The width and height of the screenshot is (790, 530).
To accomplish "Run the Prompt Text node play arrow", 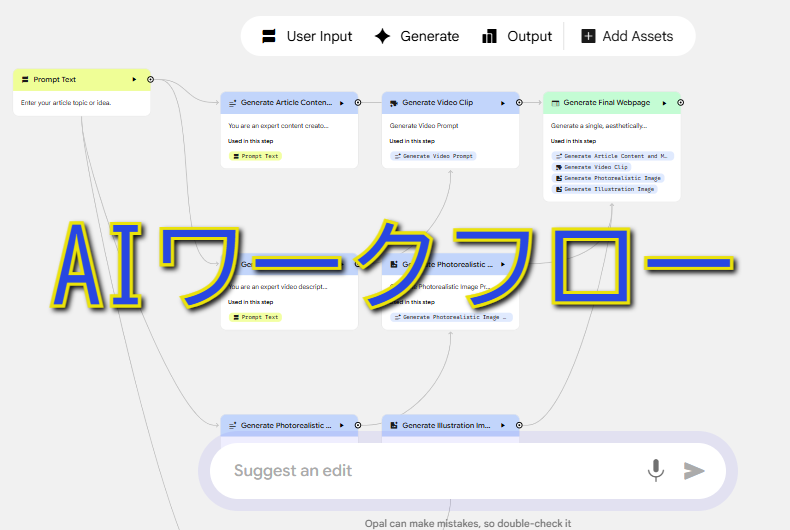I will [134, 79].
